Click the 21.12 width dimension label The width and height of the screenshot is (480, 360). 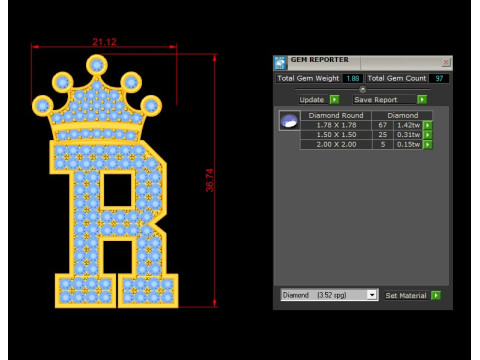pyautogui.click(x=104, y=42)
